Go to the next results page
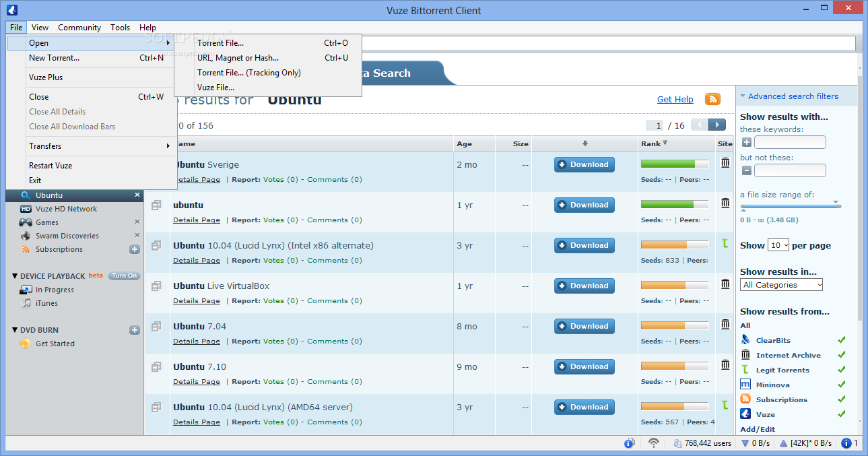868x456 pixels. coord(718,125)
